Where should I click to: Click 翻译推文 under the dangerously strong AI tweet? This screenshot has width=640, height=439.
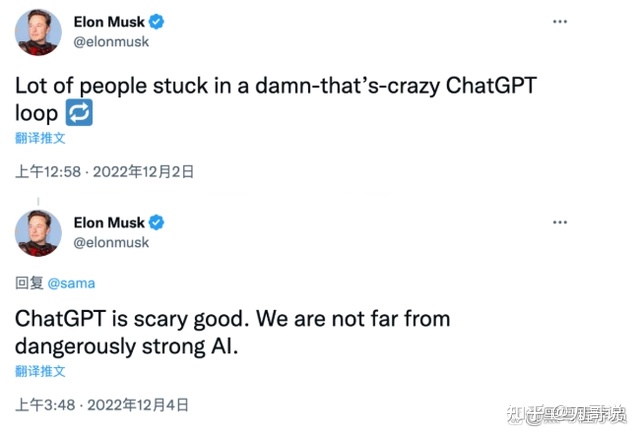coord(40,371)
